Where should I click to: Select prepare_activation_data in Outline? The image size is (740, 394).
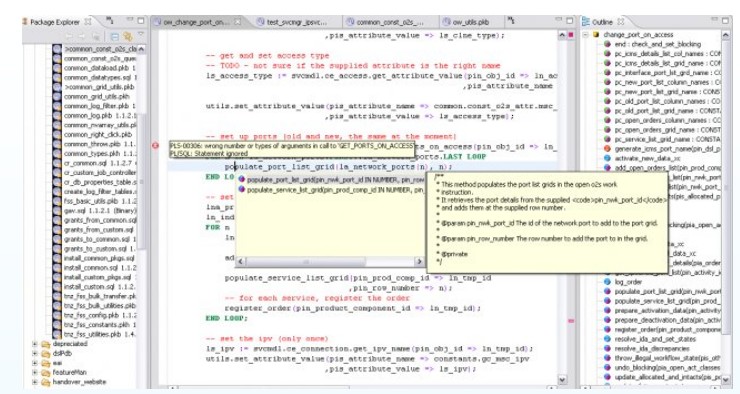667,310
